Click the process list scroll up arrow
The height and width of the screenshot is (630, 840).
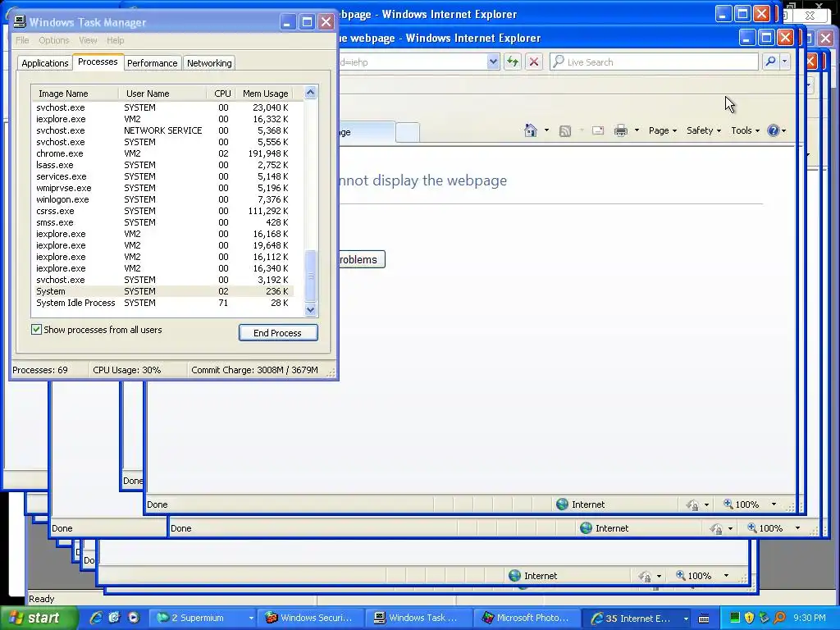[x=310, y=93]
